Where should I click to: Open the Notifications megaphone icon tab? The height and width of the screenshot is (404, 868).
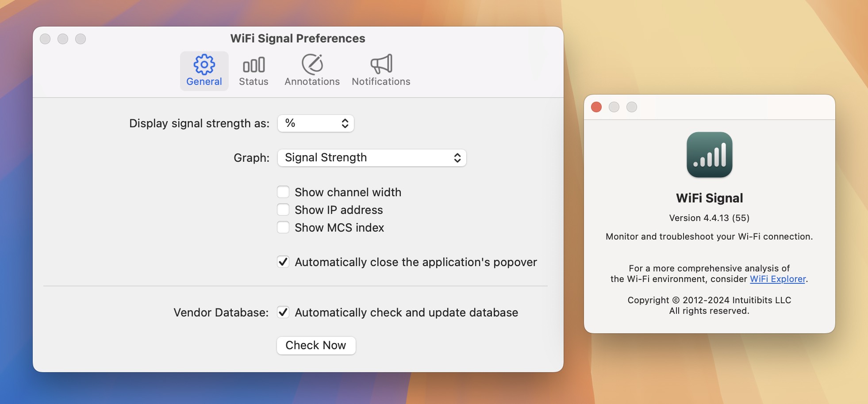tap(381, 71)
